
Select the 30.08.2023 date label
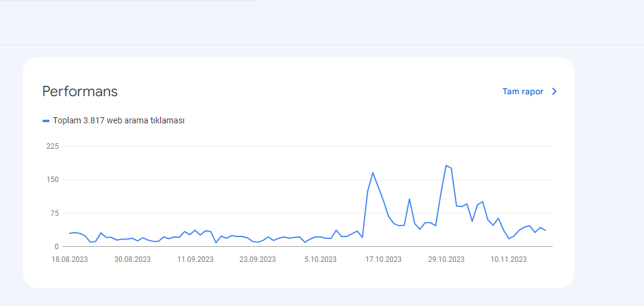coord(132,259)
